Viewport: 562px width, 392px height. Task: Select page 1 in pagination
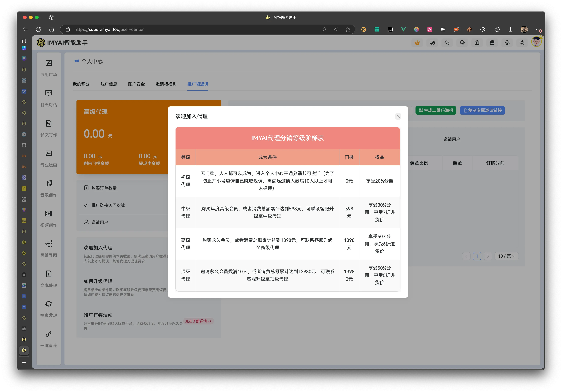pyautogui.click(x=477, y=256)
